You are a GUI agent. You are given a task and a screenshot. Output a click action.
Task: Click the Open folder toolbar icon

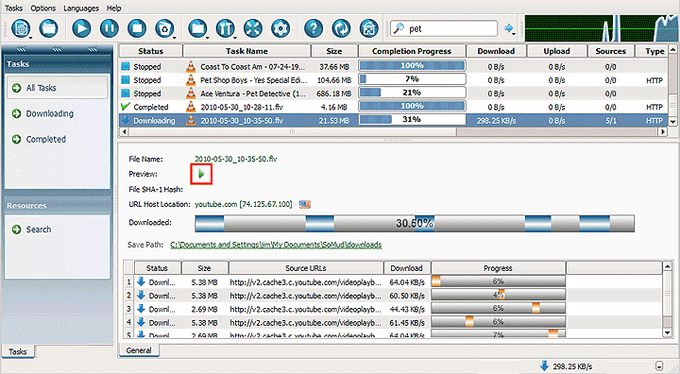(48, 29)
